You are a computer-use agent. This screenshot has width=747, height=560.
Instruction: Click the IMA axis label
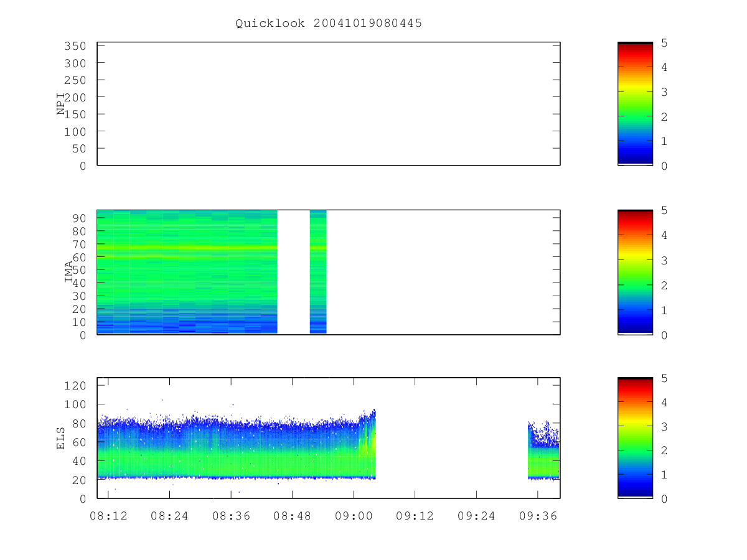(69, 272)
